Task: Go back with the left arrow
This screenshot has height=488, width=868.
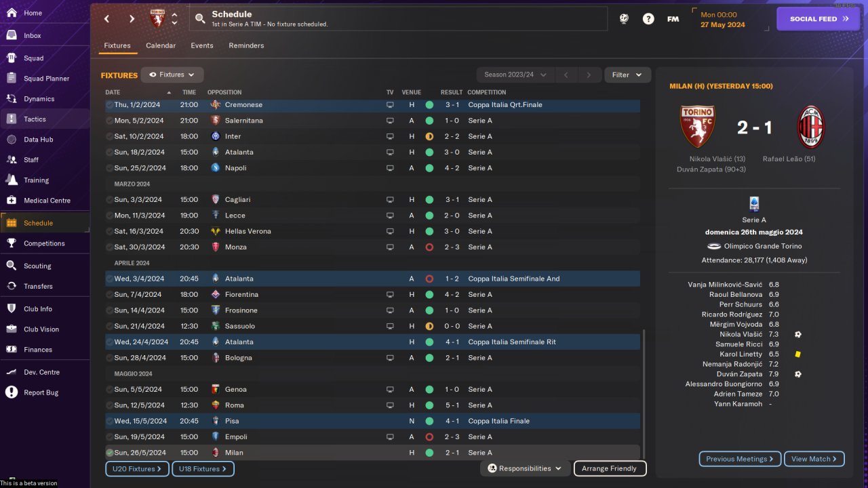Action: (106, 19)
